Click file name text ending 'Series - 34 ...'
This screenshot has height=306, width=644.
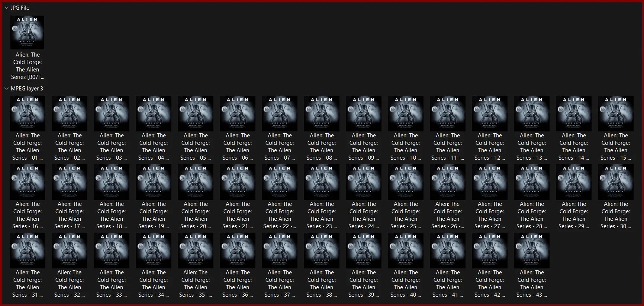[154, 284]
